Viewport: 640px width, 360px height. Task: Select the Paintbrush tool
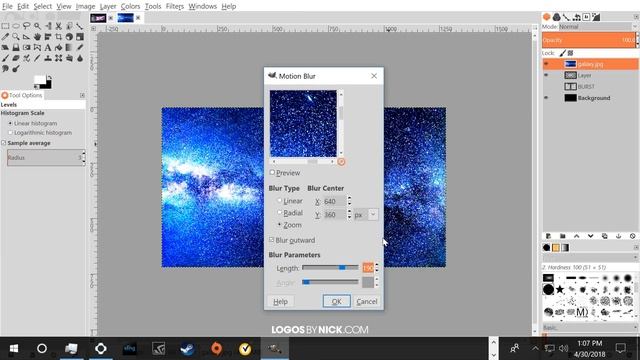tap(5, 58)
